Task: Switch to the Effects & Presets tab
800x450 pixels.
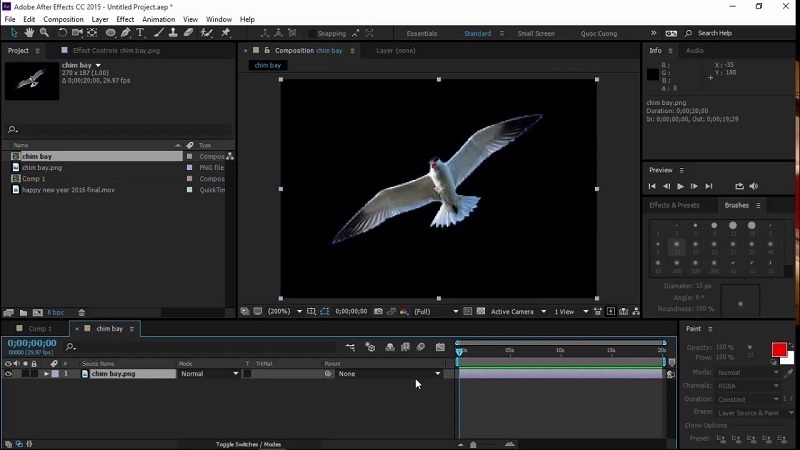Action: [x=674, y=205]
